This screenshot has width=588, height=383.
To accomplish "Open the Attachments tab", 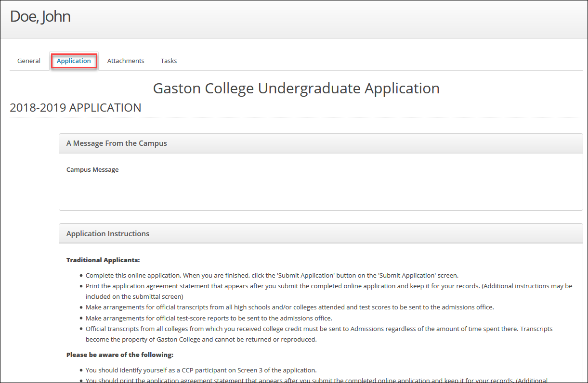I will [126, 61].
